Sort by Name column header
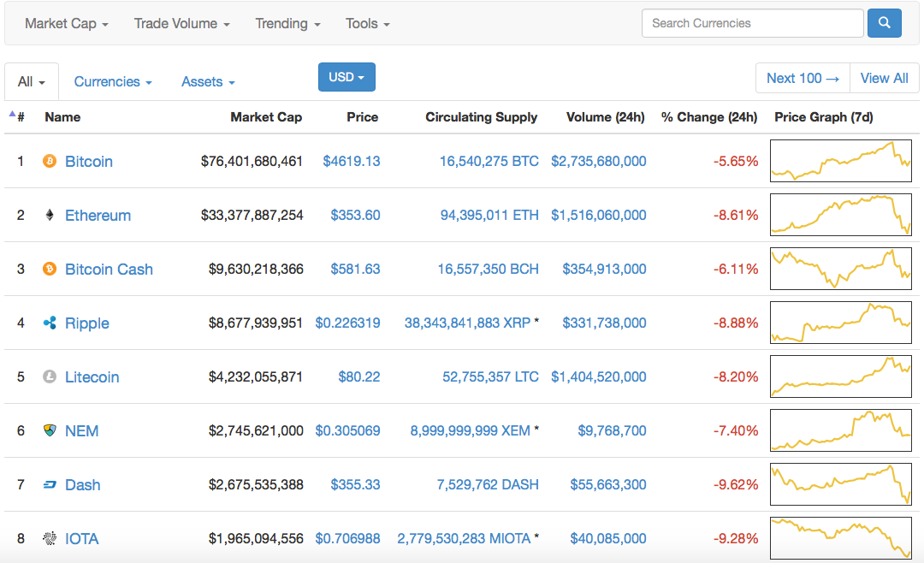The width and height of the screenshot is (924, 563). point(62,116)
